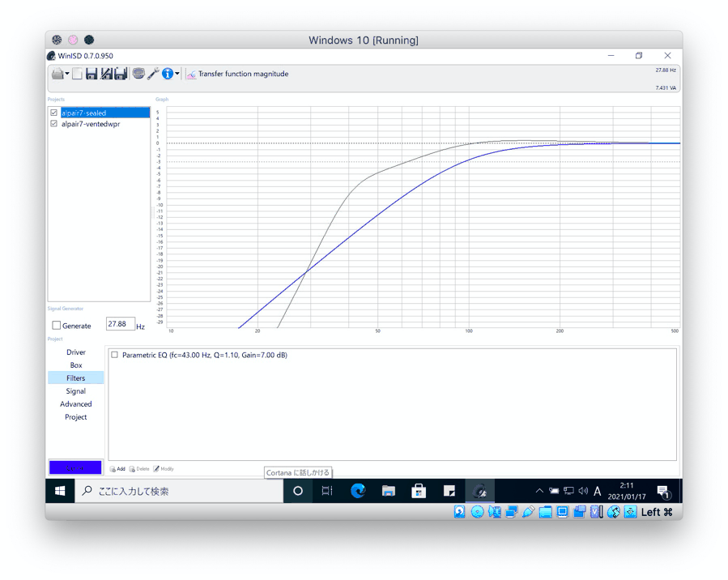
Task: Save project with the first floppy disk icon
Action: tap(91, 74)
